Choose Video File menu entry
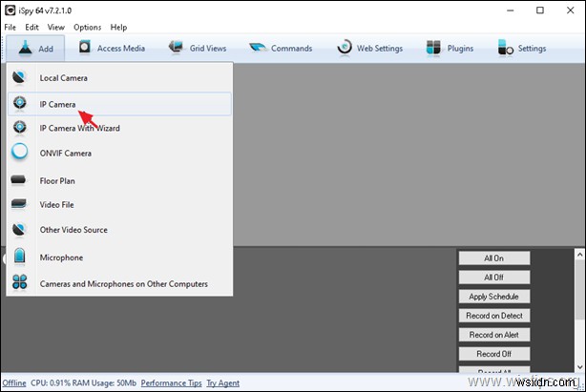This screenshot has width=586, height=392. 119,205
